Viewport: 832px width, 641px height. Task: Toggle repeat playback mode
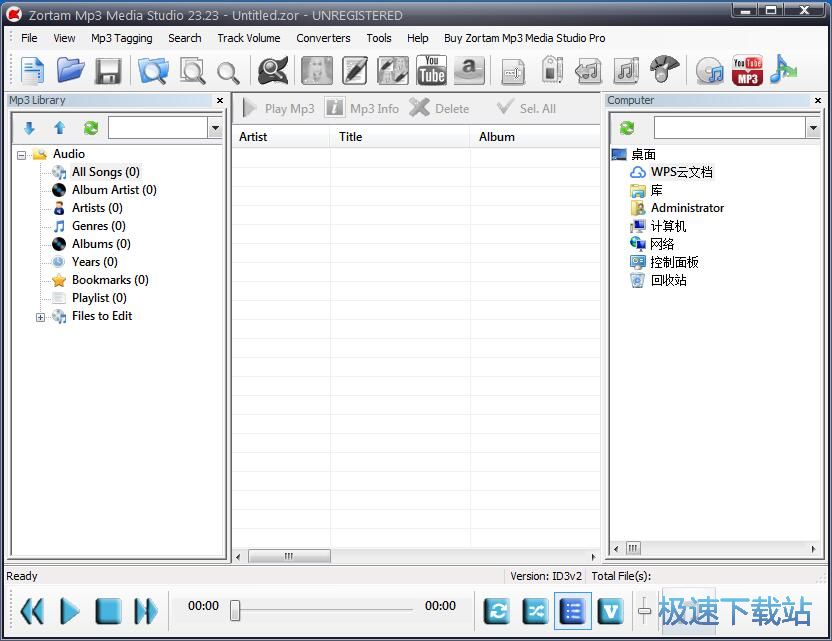click(497, 610)
